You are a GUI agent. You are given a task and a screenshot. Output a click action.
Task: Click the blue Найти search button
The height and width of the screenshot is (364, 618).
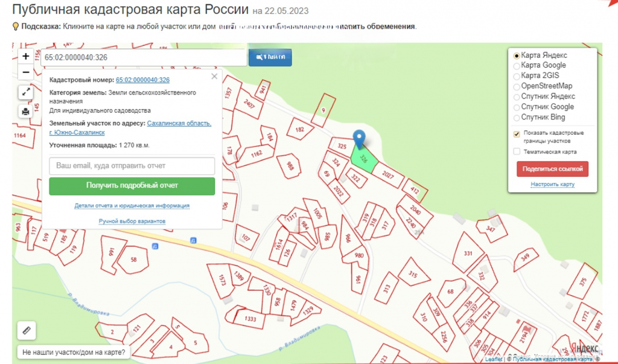pos(270,57)
